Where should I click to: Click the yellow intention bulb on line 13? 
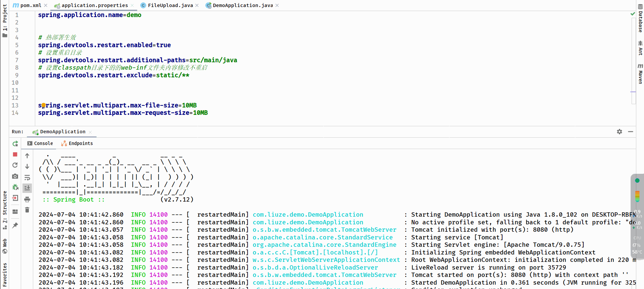[43, 105]
